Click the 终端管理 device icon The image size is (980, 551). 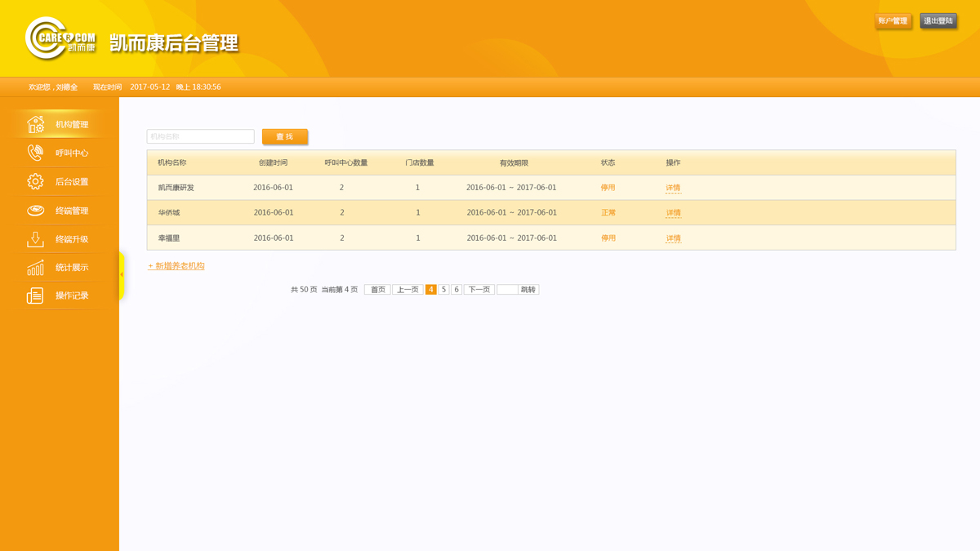tap(35, 211)
